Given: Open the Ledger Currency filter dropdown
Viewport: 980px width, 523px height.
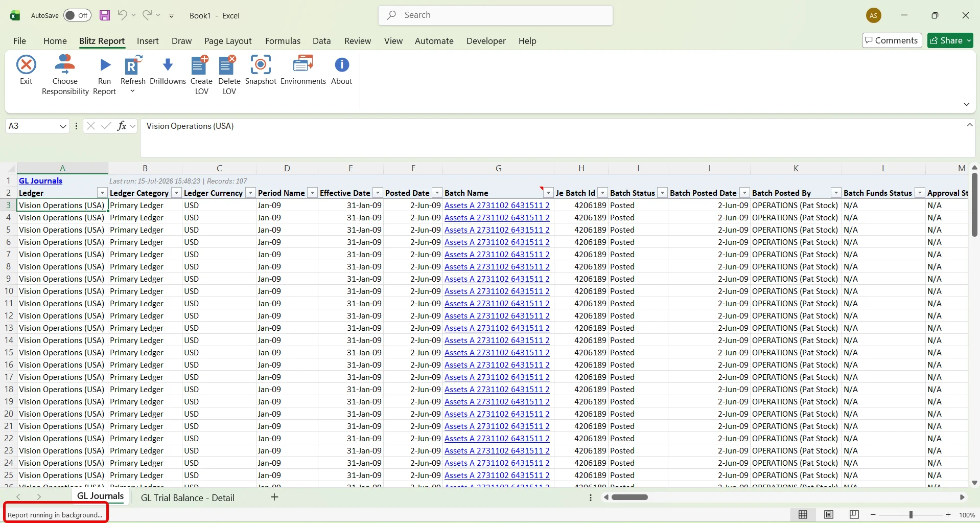Looking at the screenshot, I should (x=250, y=193).
